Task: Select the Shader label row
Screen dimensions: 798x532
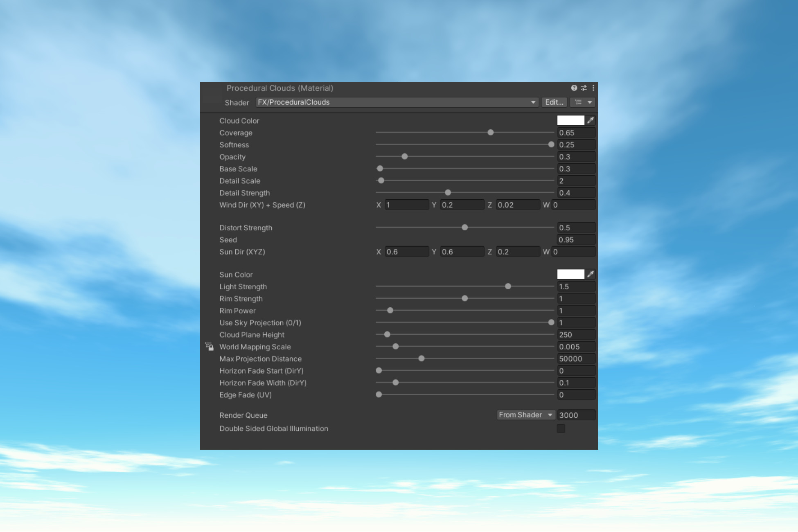Action: (237, 103)
